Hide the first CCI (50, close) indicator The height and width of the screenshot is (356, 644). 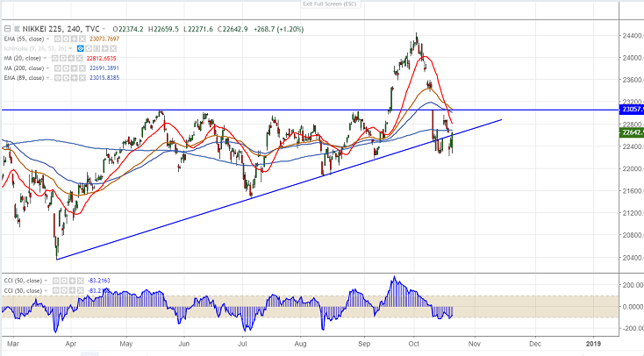tap(55, 281)
